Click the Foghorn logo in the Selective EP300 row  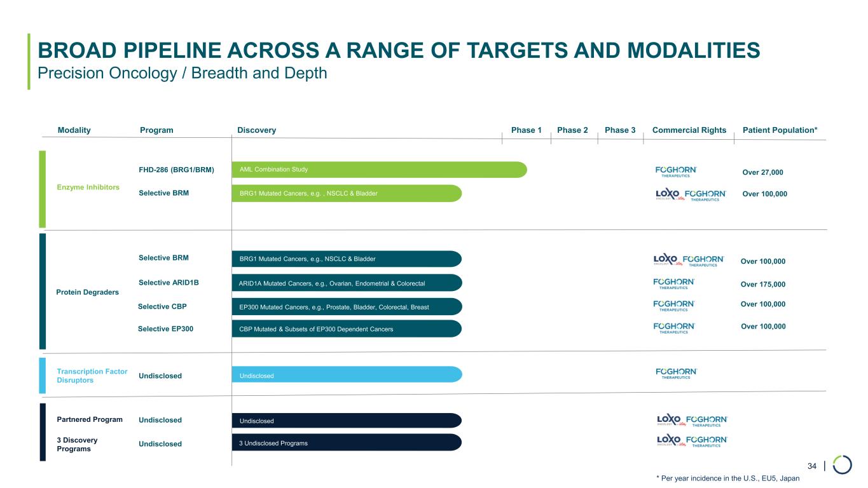point(674,328)
